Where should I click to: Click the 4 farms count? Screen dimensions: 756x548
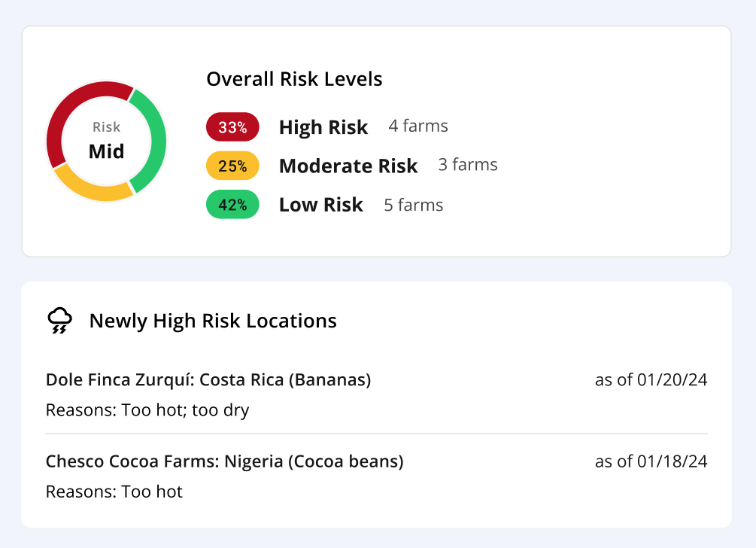pos(418,126)
